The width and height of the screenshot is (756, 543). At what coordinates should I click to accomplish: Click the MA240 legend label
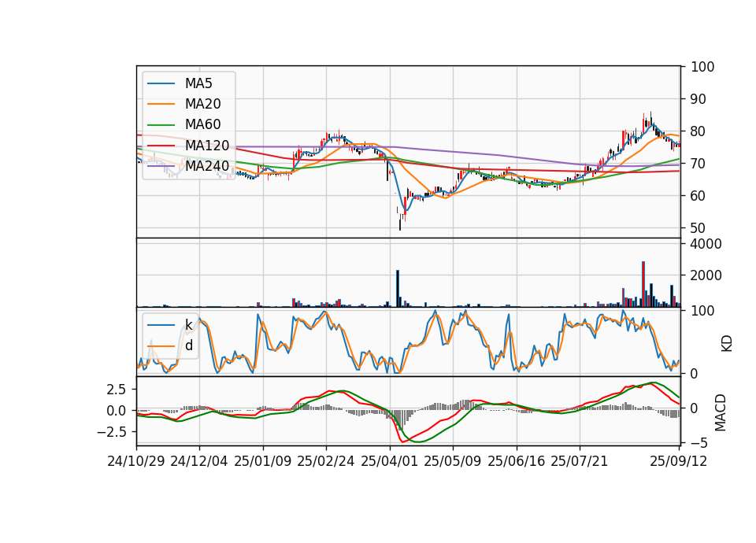(x=207, y=166)
